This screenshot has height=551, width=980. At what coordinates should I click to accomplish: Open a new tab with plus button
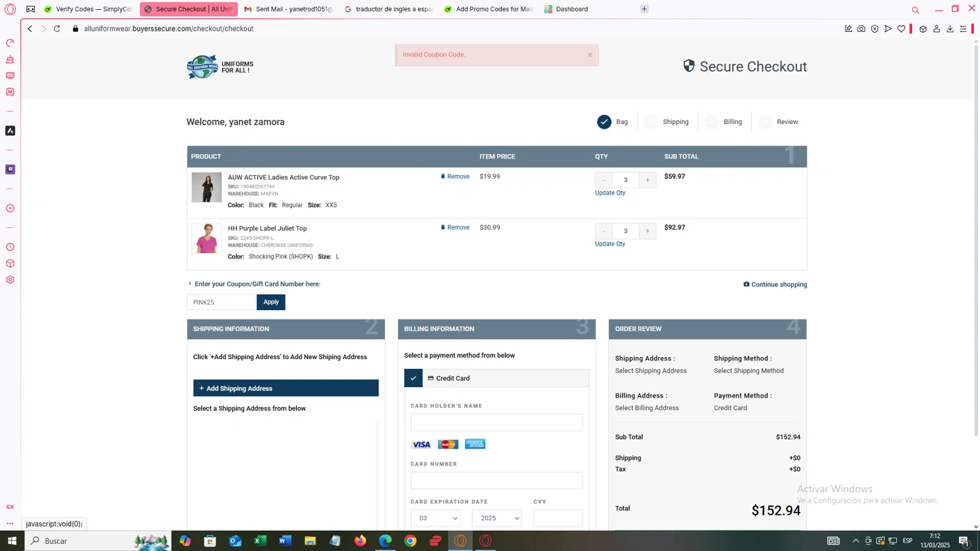coord(644,9)
